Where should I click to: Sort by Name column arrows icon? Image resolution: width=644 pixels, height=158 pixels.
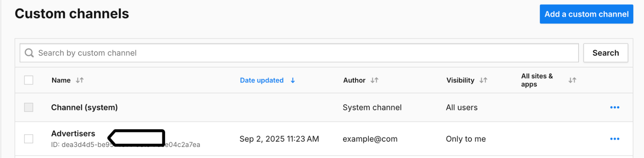(80, 80)
